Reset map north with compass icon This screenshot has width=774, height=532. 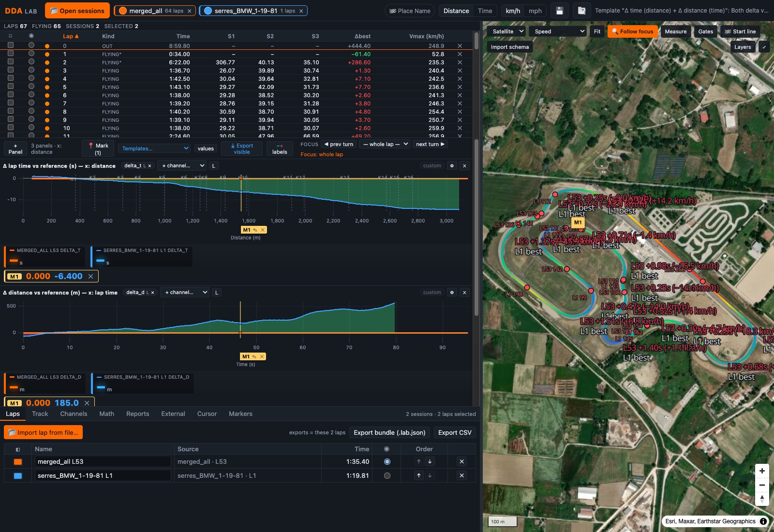762,499
